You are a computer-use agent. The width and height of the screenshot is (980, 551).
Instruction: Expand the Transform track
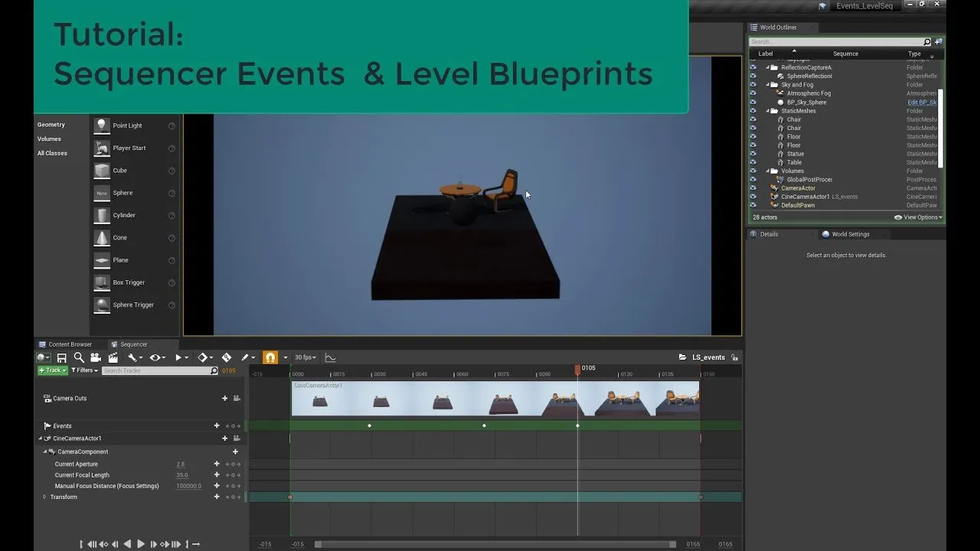(x=44, y=497)
